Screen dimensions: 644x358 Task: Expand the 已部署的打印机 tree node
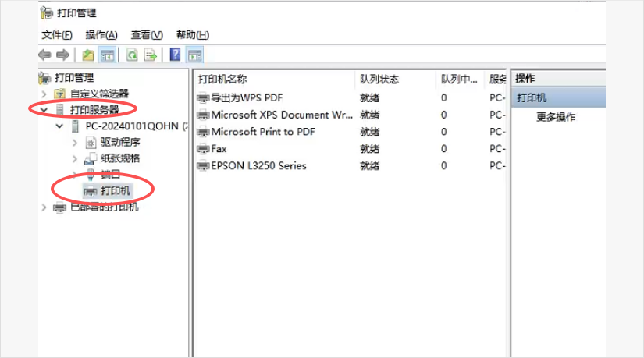(x=44, y=207)
